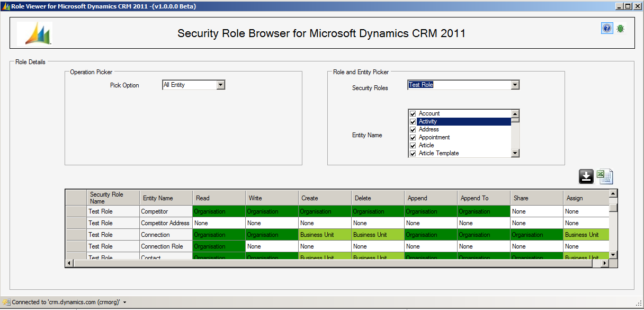Click the Dynamics CRM logo image
The image size is (644, 310).
point(34,33)
